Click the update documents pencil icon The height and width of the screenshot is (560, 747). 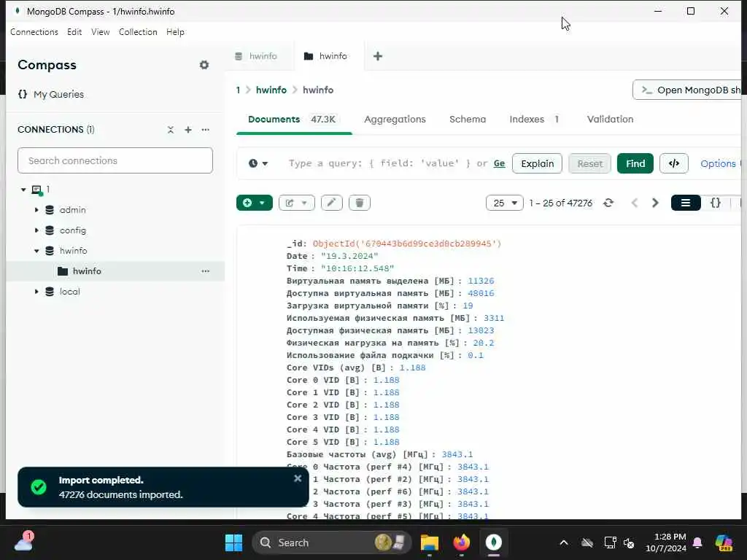point(332,203)
